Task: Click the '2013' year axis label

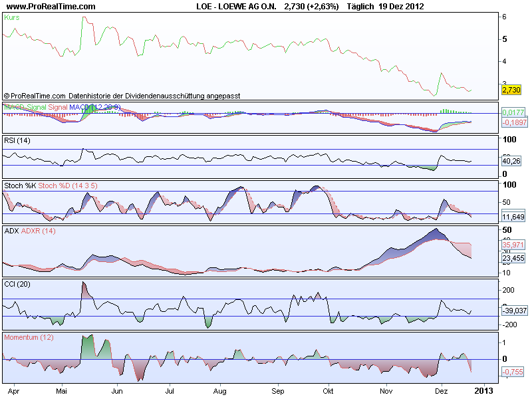Action: tap(484, 391)
